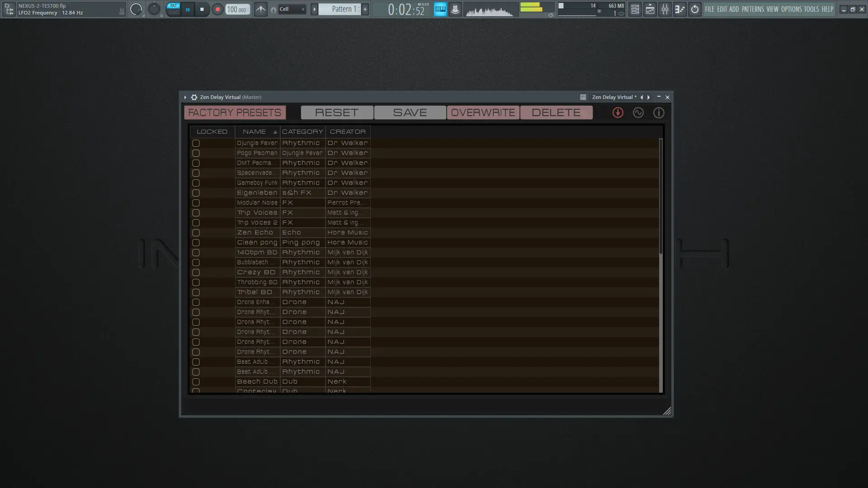The width and height of the screenshot is (868, 488).
Task: Click the OVERWRITE button
Action: point(483,113)
